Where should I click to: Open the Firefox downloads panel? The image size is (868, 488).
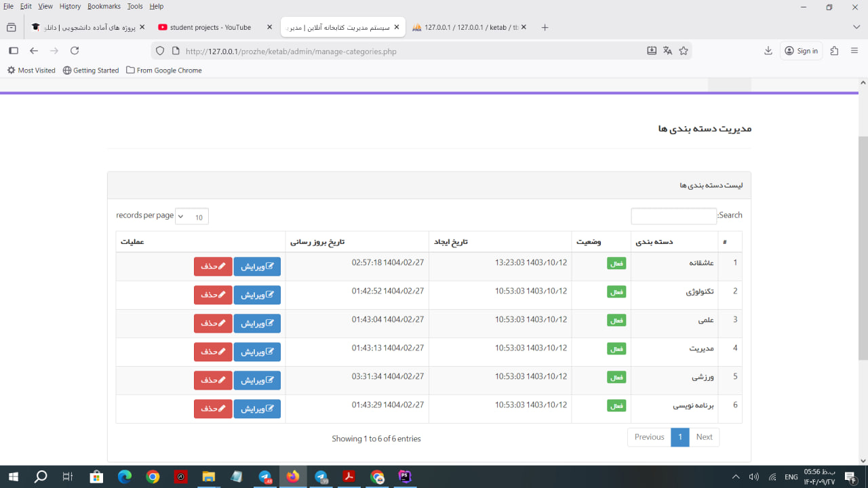pos(768,51)
